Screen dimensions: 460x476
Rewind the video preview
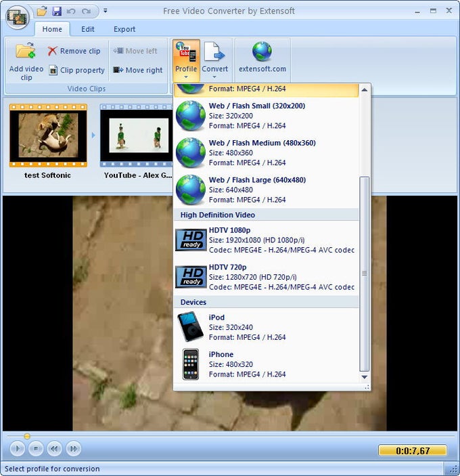click(55, 449)
